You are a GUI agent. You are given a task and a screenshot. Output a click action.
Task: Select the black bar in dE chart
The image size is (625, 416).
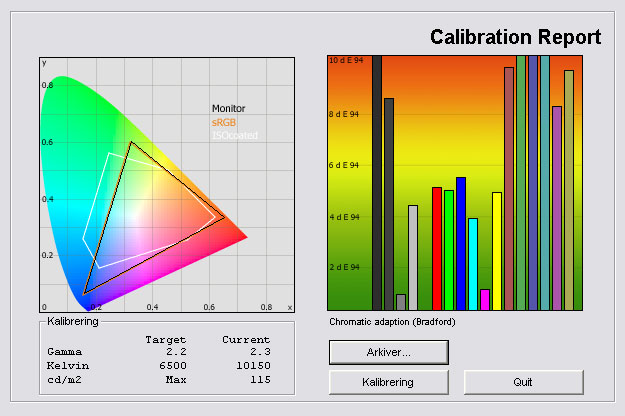pyautogui.click(x=377, y=183)
